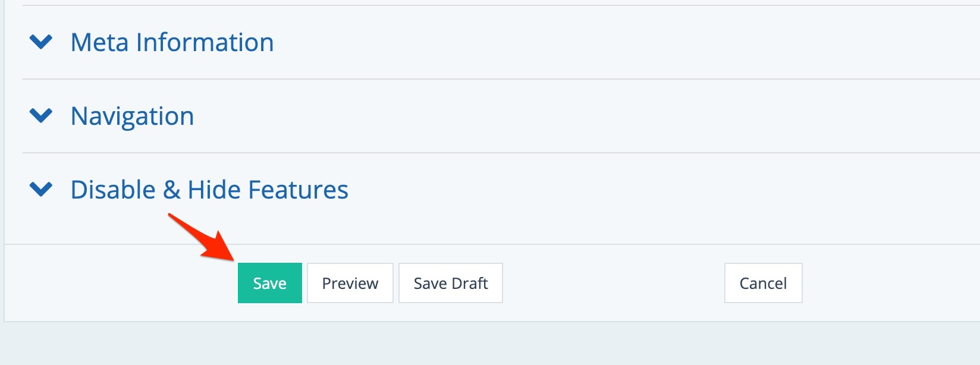Open a preview of the page
Screen dimensions: 980x365
(x=350, y=283)
